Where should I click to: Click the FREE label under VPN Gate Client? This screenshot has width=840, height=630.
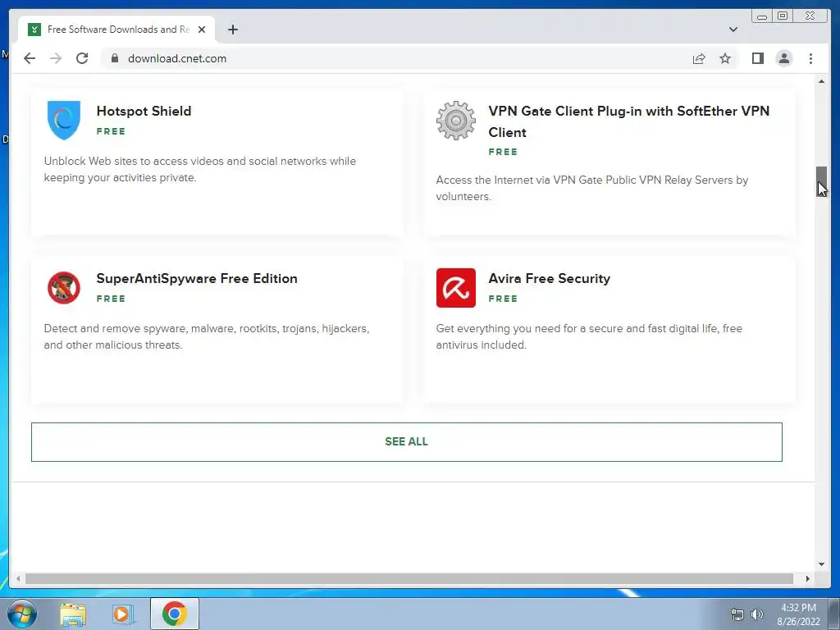(x=503, y=152)
